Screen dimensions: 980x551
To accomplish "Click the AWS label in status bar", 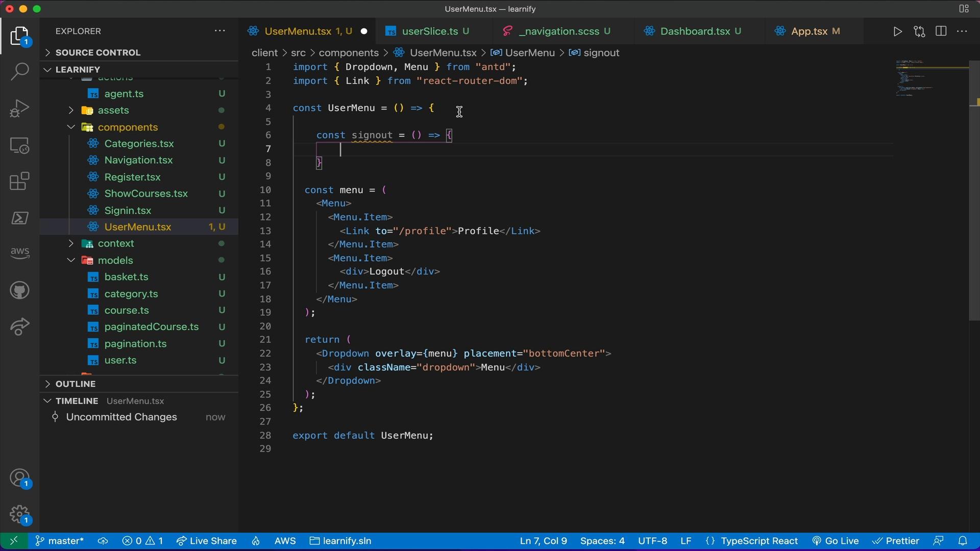I will click(284, 541).
